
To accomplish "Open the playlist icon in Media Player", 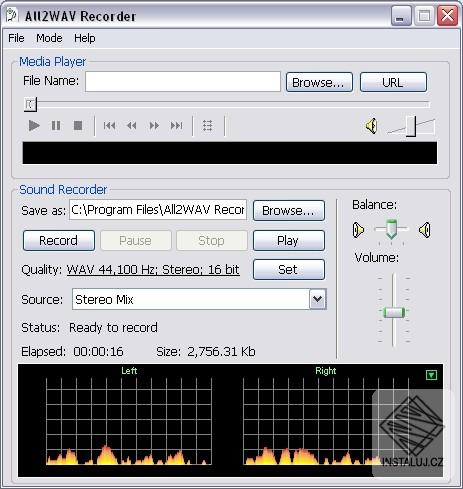I will (x=207, y=126).
